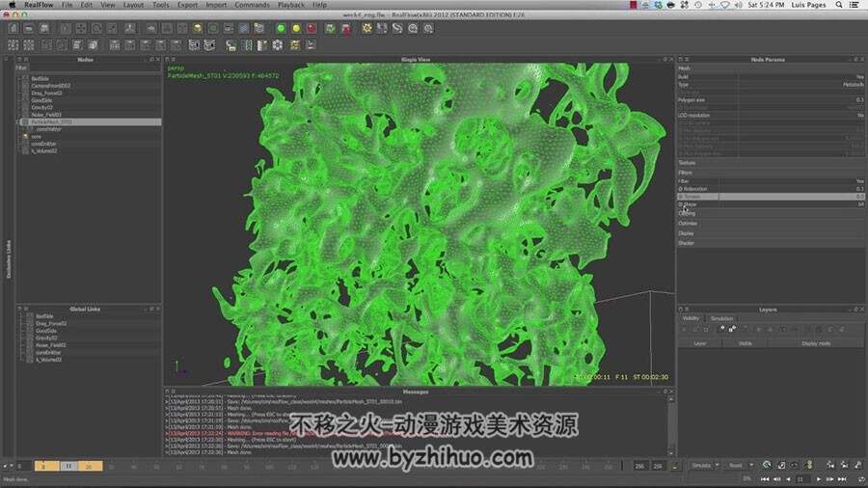Click the loop playback icon bottom right

pyautogui.click(x=861, y=478)
